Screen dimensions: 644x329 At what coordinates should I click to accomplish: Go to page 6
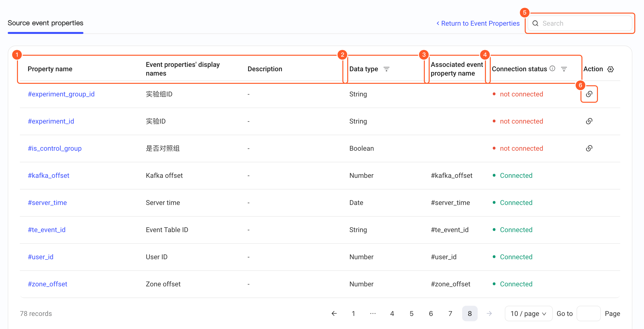click(431, 313)
